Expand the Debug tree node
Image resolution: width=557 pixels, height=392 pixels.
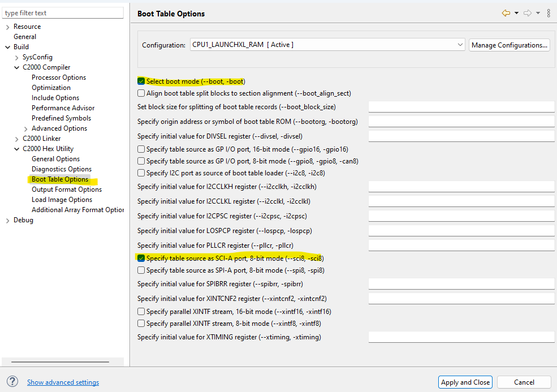[x=7, y=219]
